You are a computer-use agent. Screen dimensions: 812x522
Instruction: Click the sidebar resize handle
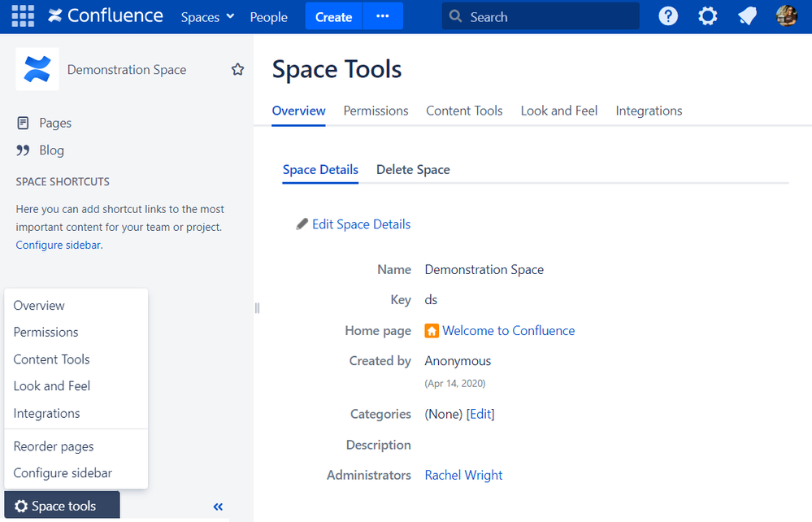pos(258,308)
